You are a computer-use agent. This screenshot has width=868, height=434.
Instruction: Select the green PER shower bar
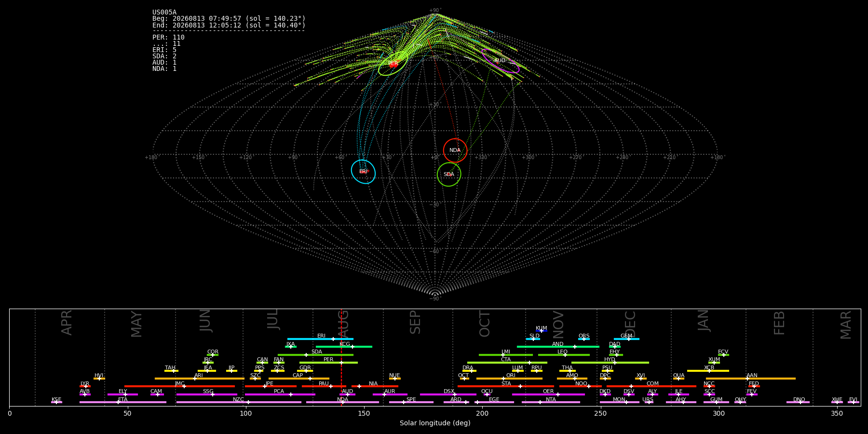[x=328, y=363]
